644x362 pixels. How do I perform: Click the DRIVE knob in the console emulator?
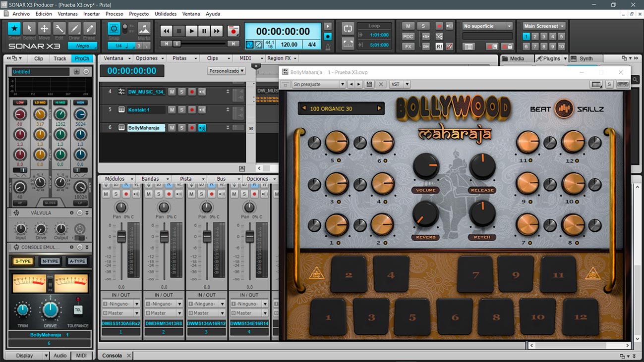click(51, 310)
